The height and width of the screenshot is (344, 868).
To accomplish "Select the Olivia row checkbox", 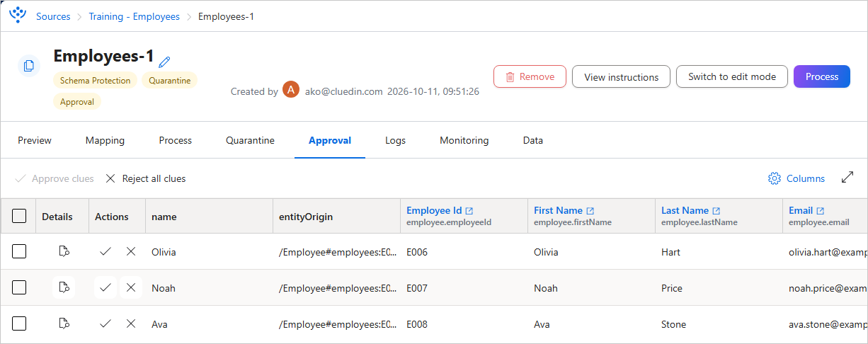I will [x=19, y=251].
